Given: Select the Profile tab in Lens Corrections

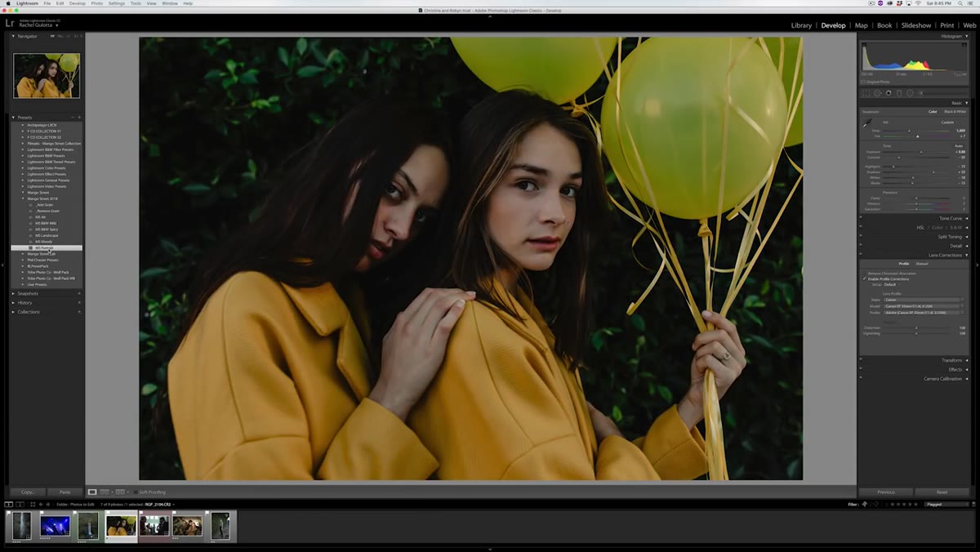Looking at the screenshot, I should [904, 264].
